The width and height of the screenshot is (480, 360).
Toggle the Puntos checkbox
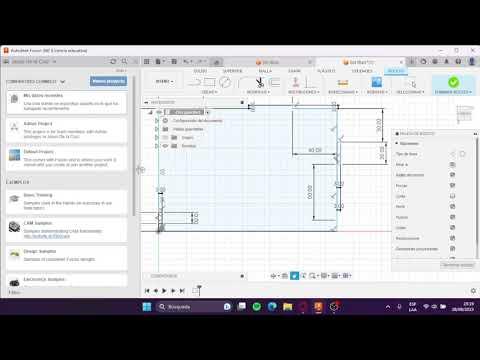click(452, 217)
